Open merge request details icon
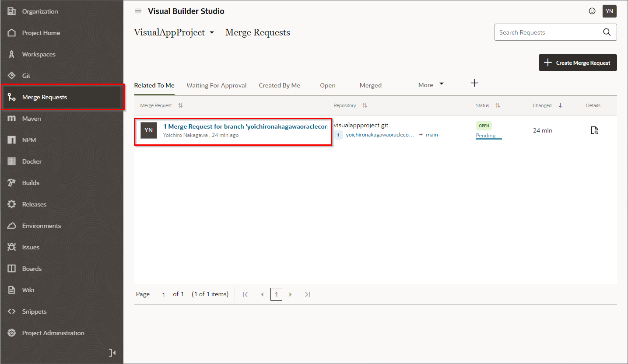 (x=594, y=130)
